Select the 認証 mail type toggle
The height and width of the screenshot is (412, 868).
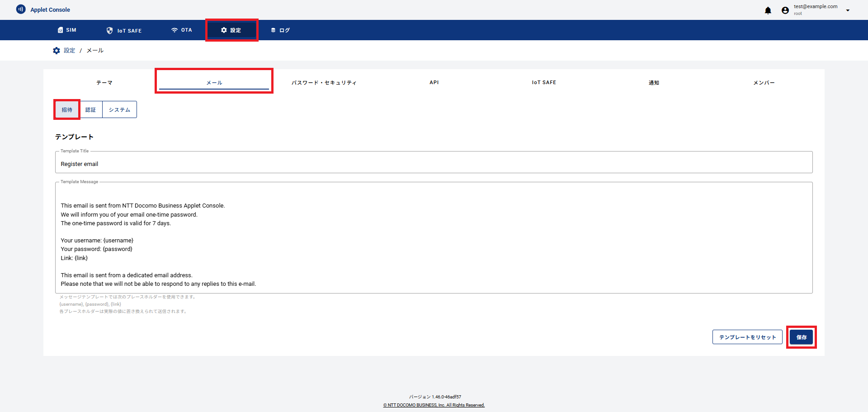click(90, 110)
